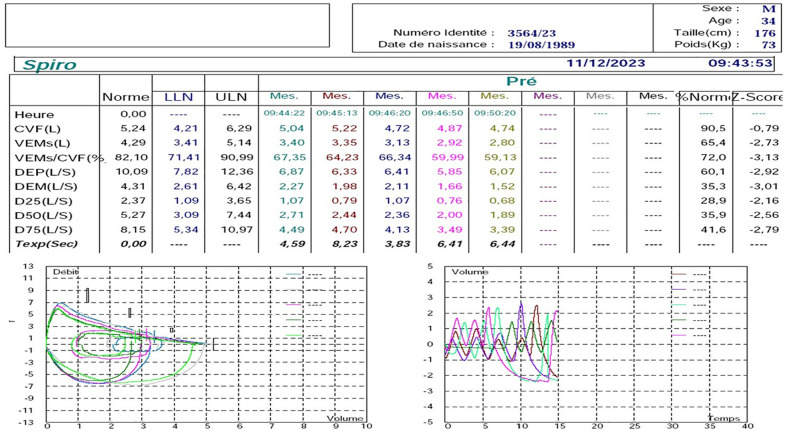Image resolution: width=785 pixels, height=436 pixels.
Task: Click the Spiro title label
Action: tap(39, 64)
